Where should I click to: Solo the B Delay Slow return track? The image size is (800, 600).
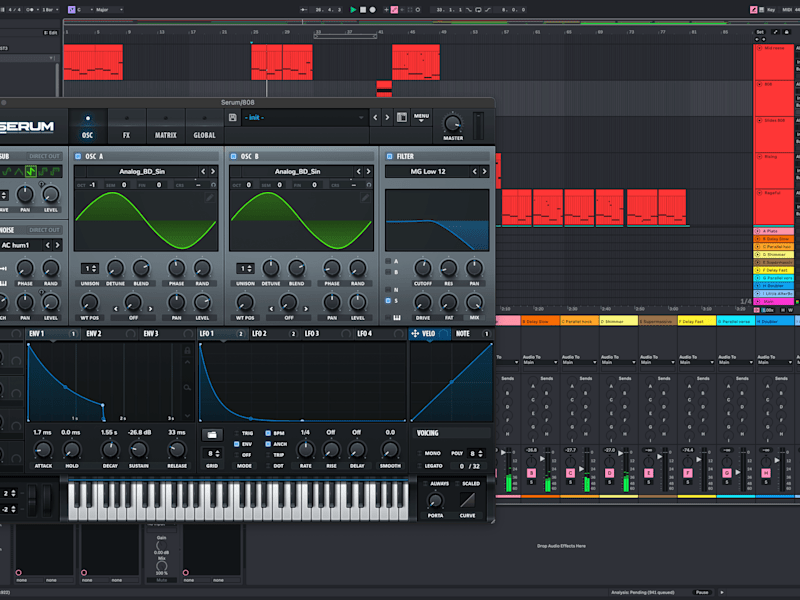tap(531, 482)
